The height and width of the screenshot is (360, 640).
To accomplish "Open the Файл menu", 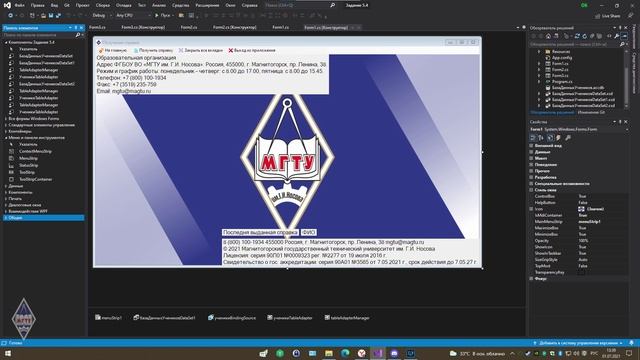I will coord(19,5).
